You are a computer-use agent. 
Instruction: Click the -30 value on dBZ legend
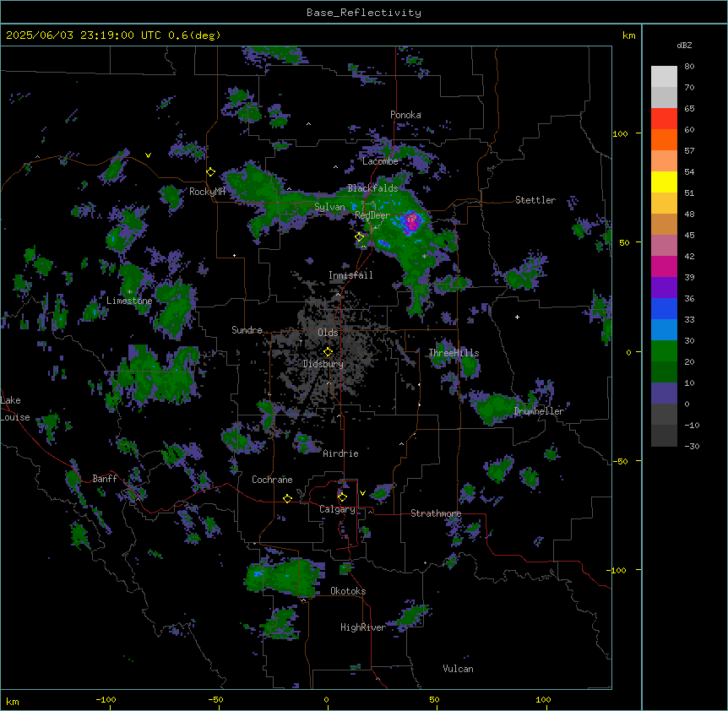(x=692, y=446)
